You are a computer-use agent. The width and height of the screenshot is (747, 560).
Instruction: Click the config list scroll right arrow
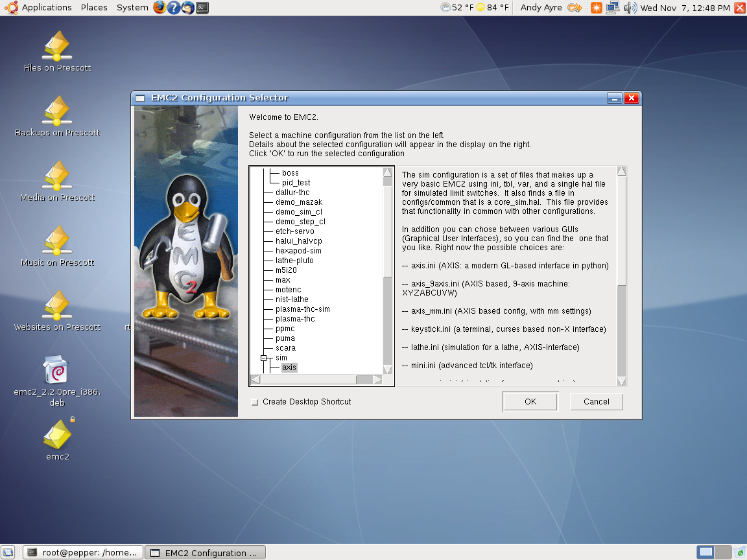378,380
